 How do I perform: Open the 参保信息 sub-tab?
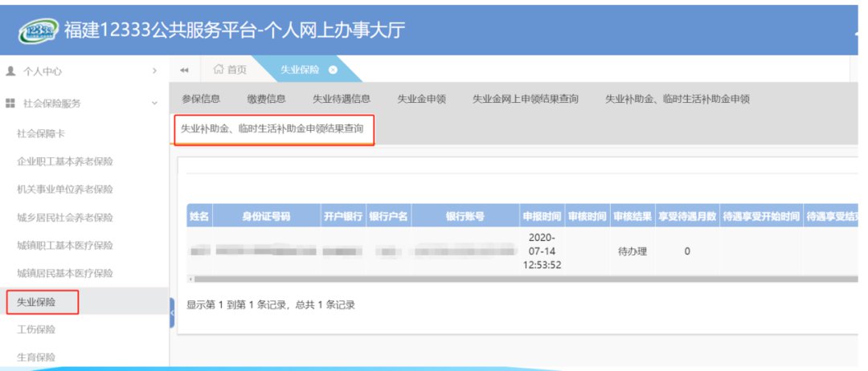point(201,99)
